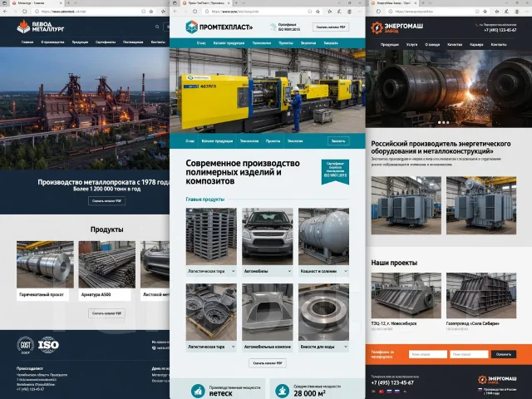Viewport: 532px width, 399px height.
Task: Click the phone number in Энергомаш header
Action: click(500, 30)
